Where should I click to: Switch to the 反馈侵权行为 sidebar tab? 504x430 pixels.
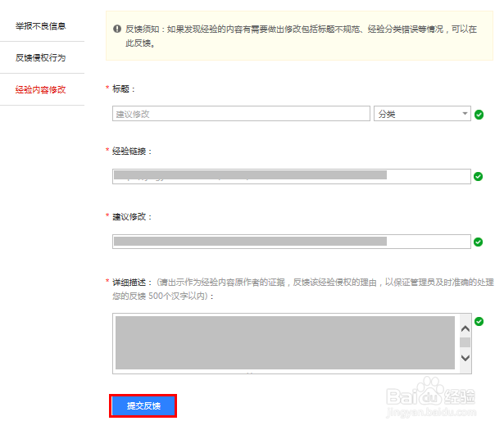tap(40, 58)
